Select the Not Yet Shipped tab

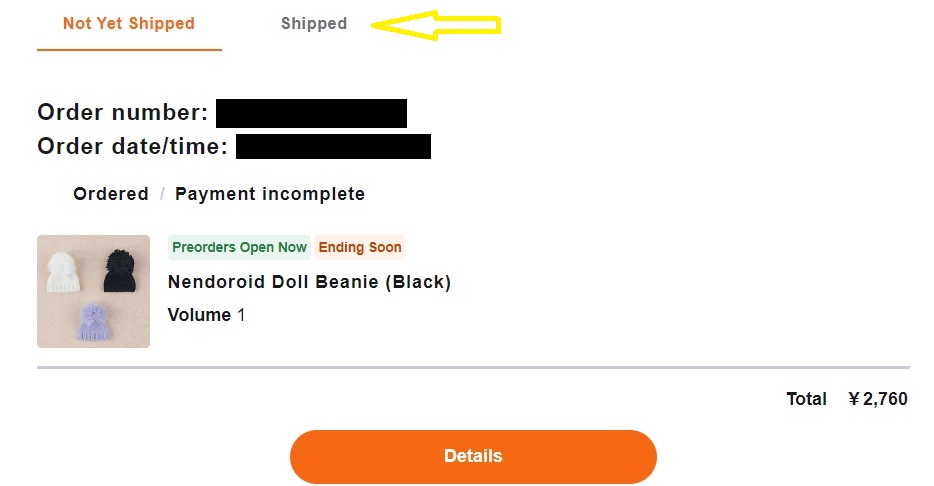coord(129,24)
